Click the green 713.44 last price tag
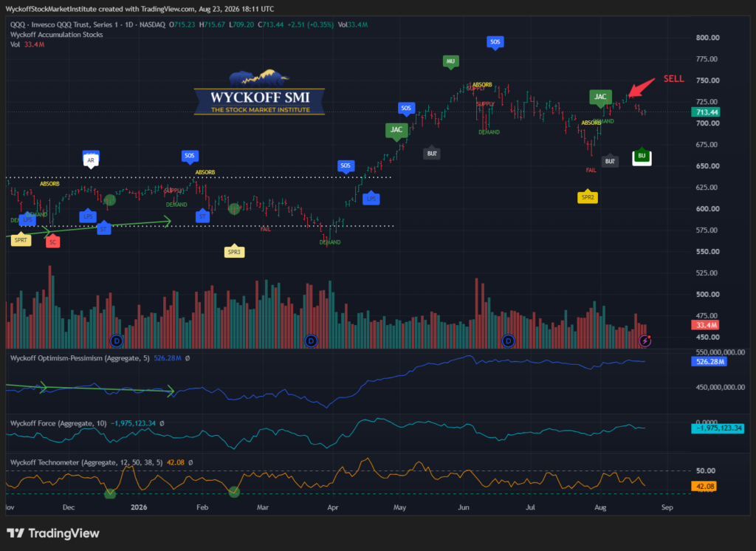756x551 pixels. (x=706, y=112)
